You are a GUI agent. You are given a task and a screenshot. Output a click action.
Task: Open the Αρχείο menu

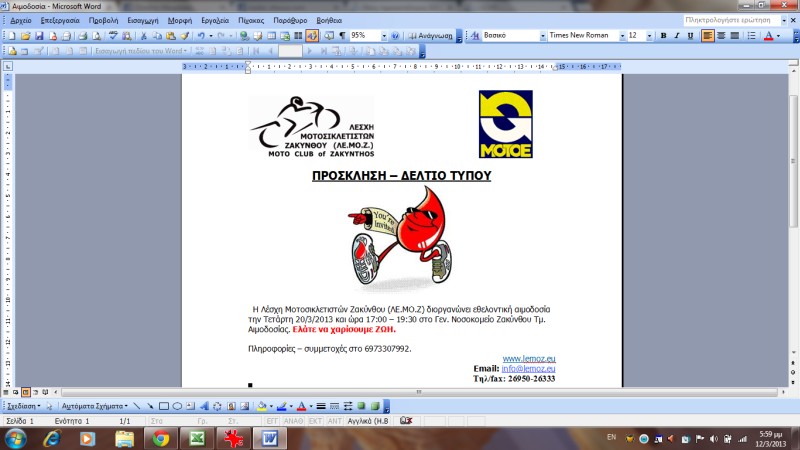20,20
